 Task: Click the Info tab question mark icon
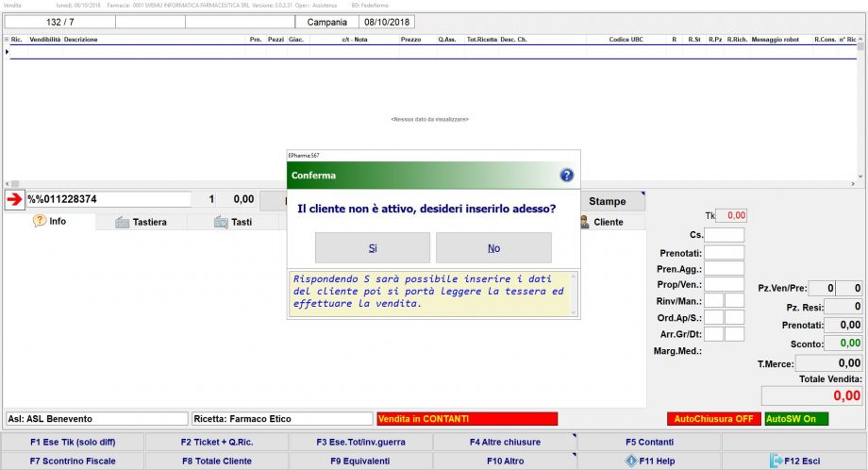click(x=40, y=222)
